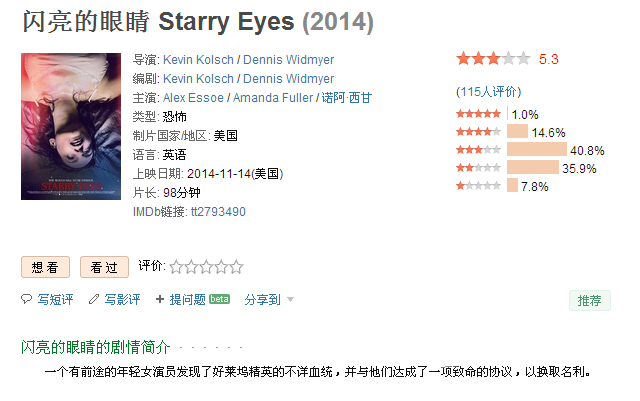View the 115人评价 ratings link

489,91
